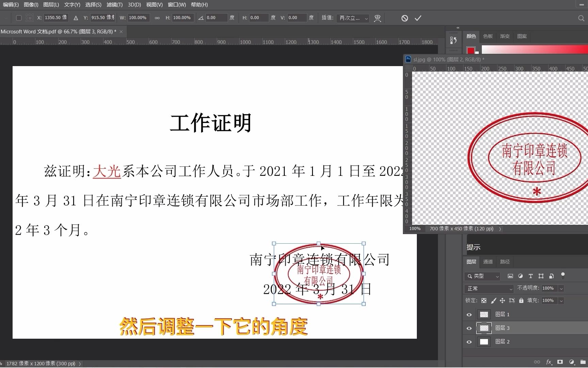Open the 类型 layer filter dropdown
This screenshot has height=368, width=588.
[482, 276]
